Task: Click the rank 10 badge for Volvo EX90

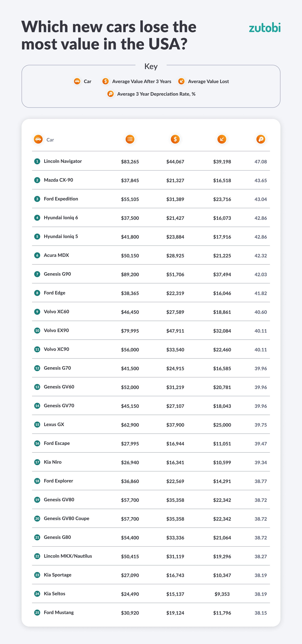Action: tap(37, 331)
